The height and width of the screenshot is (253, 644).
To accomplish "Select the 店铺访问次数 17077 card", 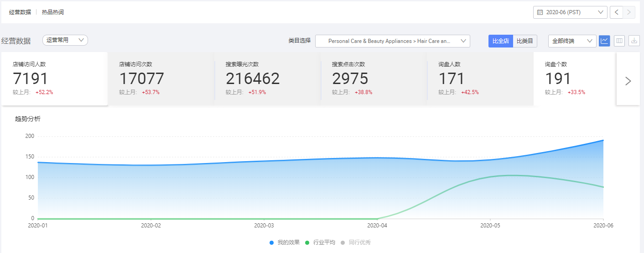I will [x=161, y=79].
